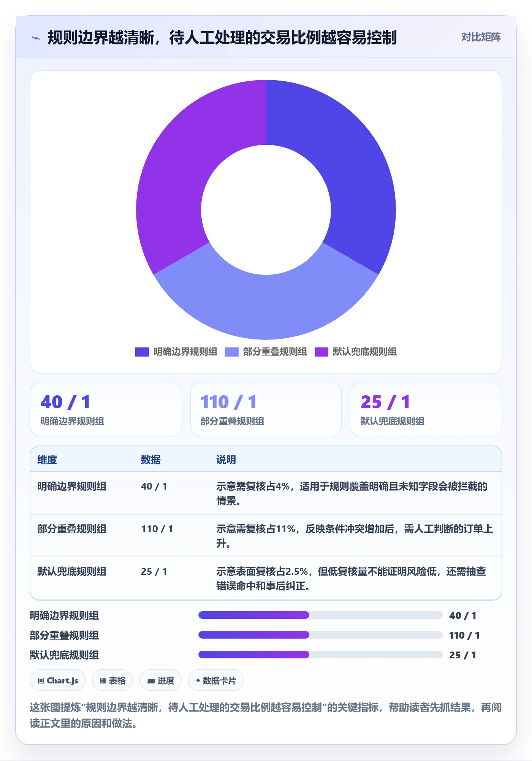Click the 部分重叠规则组 legend label
The image size is (532, 761).
(275, 352)
